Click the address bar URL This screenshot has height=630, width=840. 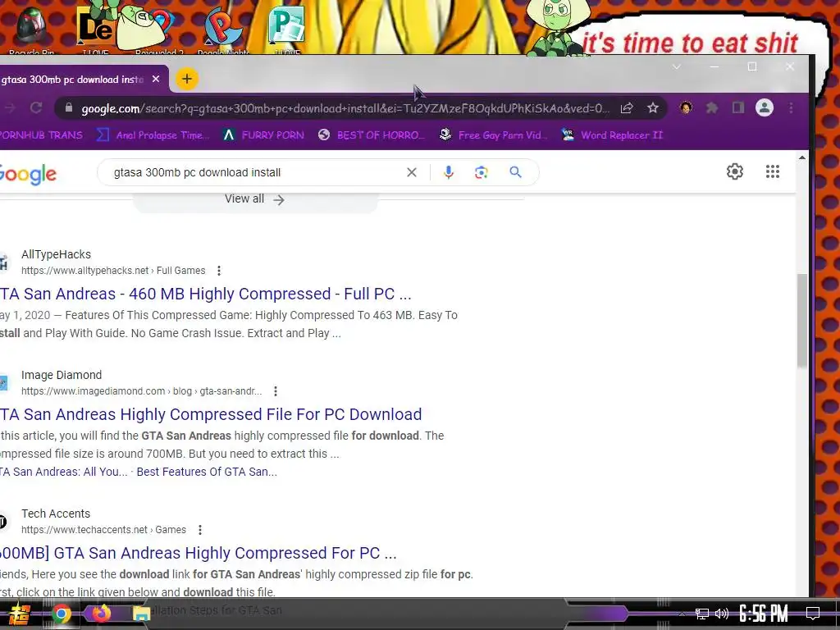point(345,108)
